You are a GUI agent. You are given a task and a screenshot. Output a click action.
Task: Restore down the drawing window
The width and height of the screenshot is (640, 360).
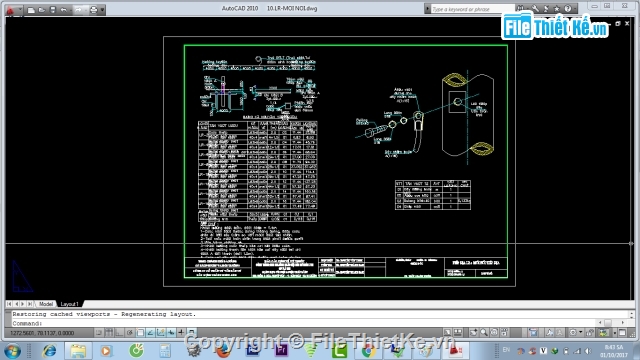click(x=618, y=24)
